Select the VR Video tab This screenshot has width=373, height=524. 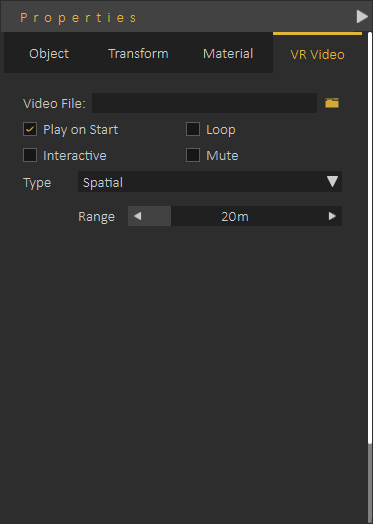click(x=317, y=54)
